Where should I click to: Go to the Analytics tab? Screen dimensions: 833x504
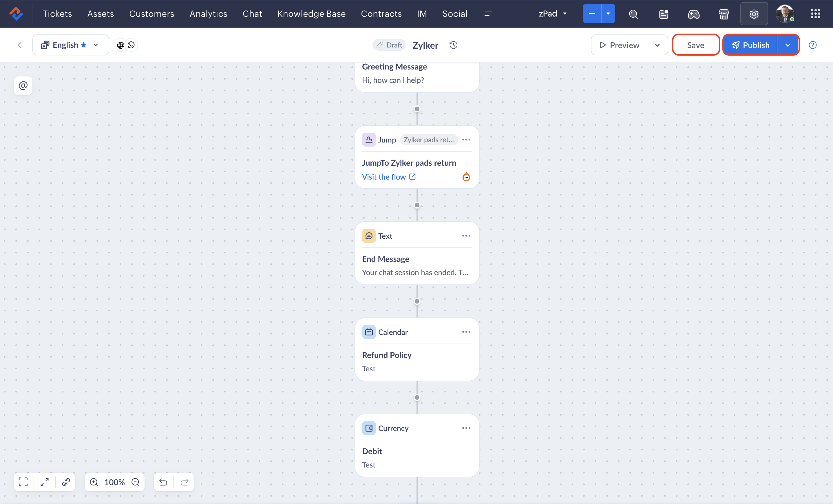click(x=208, y=14)
